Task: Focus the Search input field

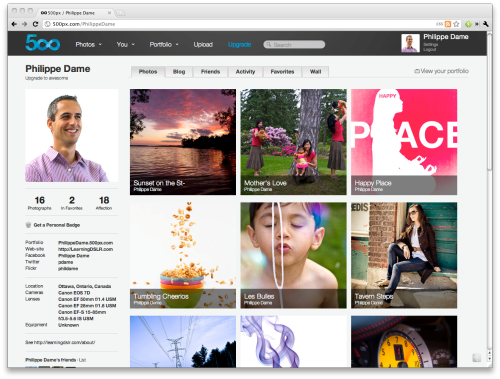Action: [294, 44]
